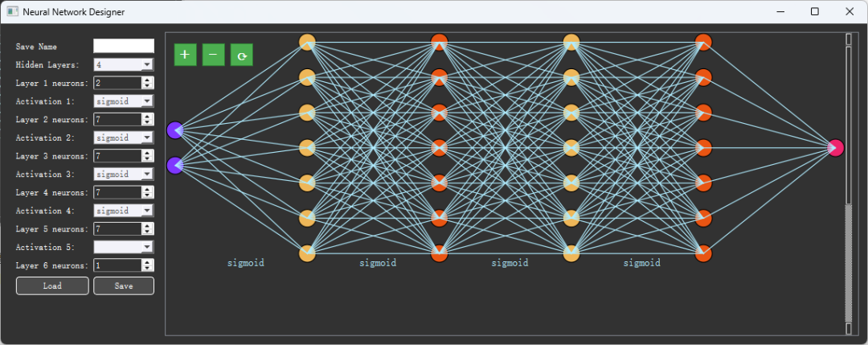Select topmost yellow neuron of third hidden layer
The image size is (868, 345).
click(571, 42)
